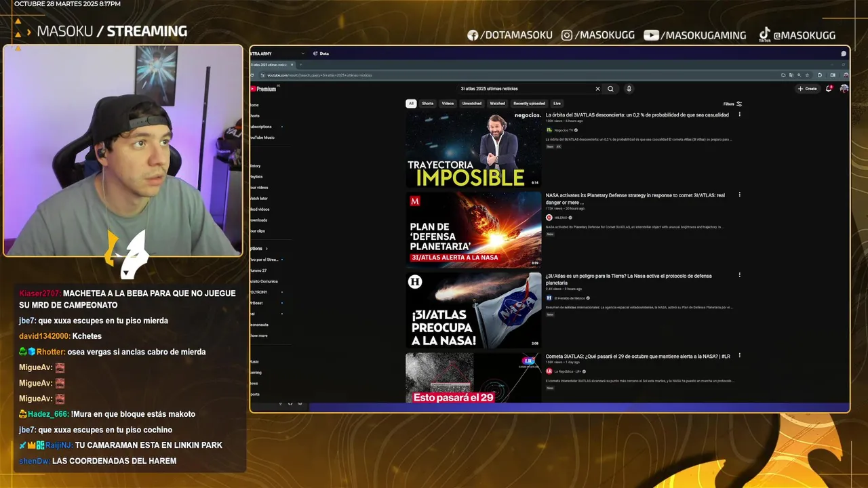The width and height of the screenshot is (868, 488).
Task: Open Subscriptions in YouTube sidebar
Action: pyautogui.click(x=262, y=127)
